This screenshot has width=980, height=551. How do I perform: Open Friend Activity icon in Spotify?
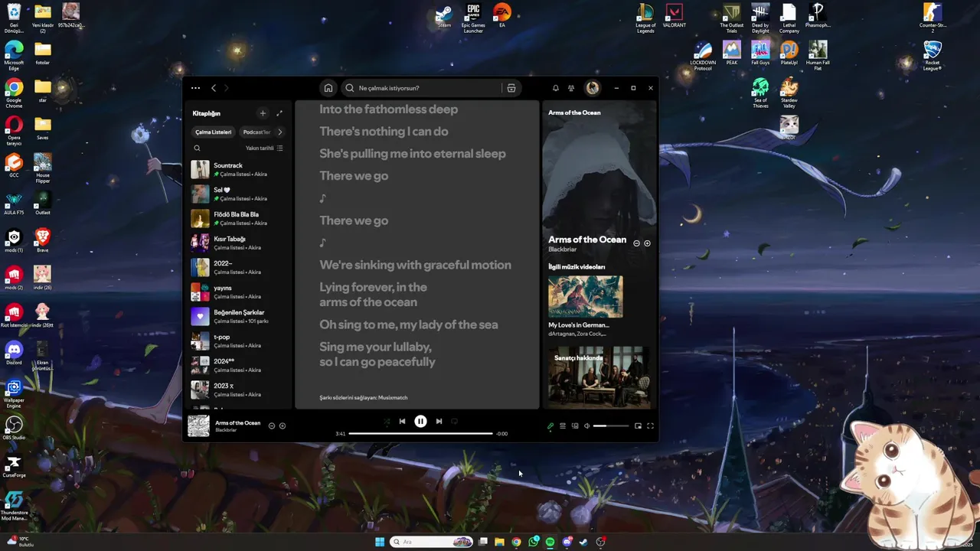(x=571, y=88)
